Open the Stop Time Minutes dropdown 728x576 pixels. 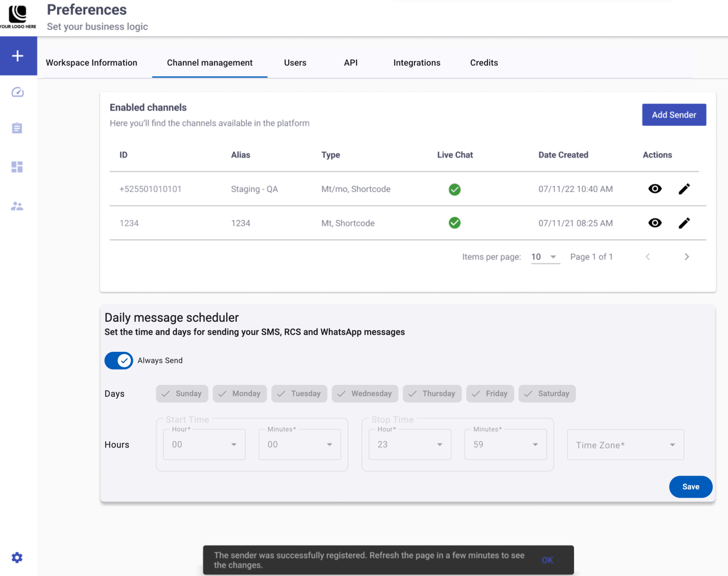pyautogui.click(x=506, y=445)
